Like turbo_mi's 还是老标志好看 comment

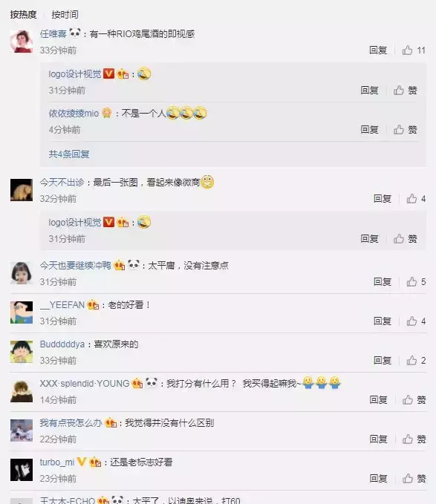(414, 478)
